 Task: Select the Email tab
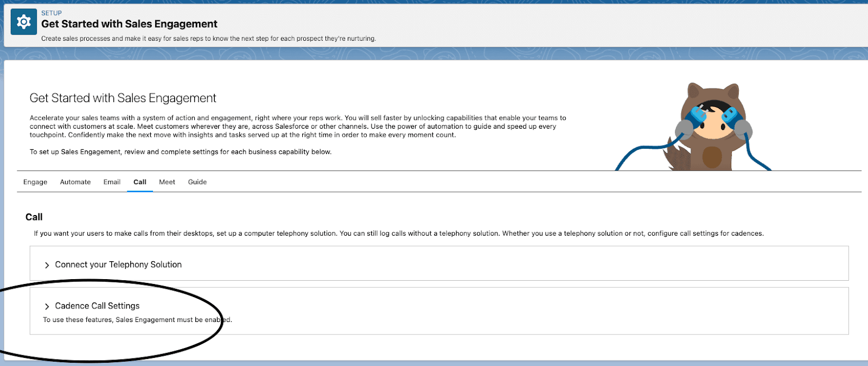point(112,182)
